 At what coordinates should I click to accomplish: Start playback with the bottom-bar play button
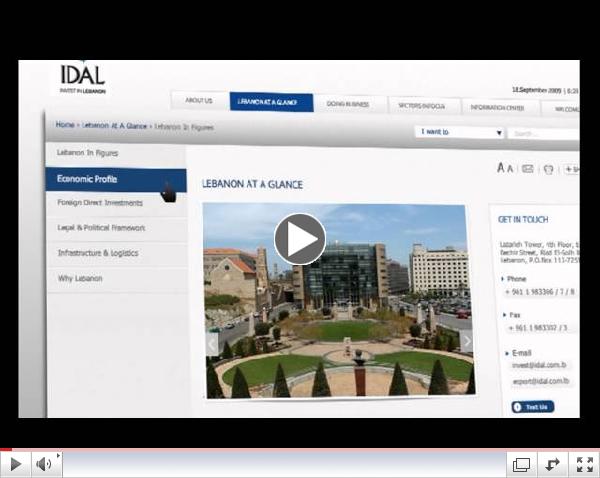point(15,464)
